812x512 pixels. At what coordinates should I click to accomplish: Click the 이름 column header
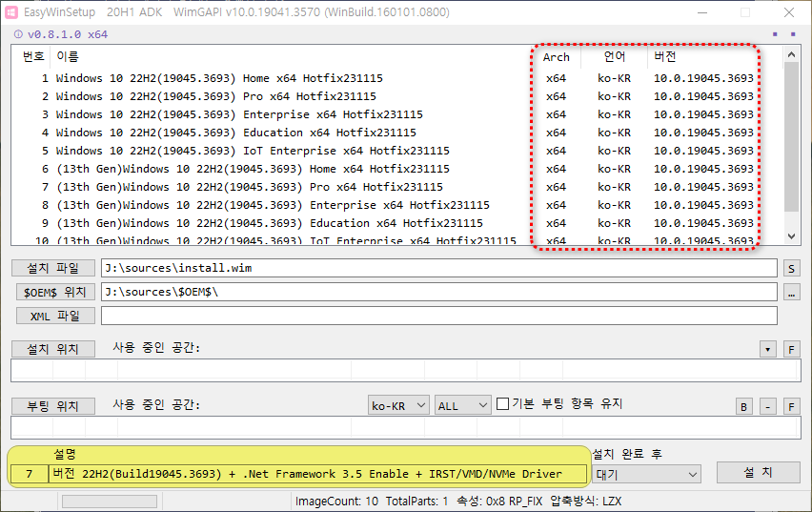(x=68, y=56)
